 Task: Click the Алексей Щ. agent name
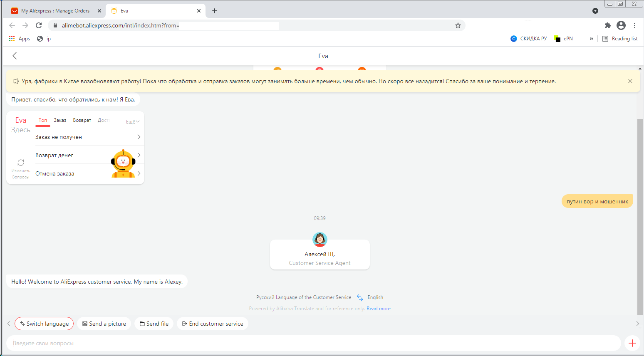[x=320, y=254]
